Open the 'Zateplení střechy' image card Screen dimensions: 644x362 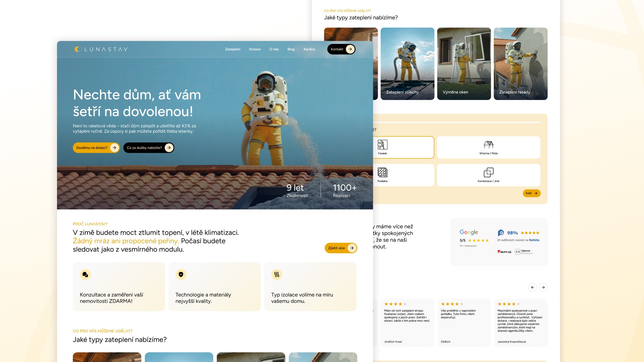408,64
